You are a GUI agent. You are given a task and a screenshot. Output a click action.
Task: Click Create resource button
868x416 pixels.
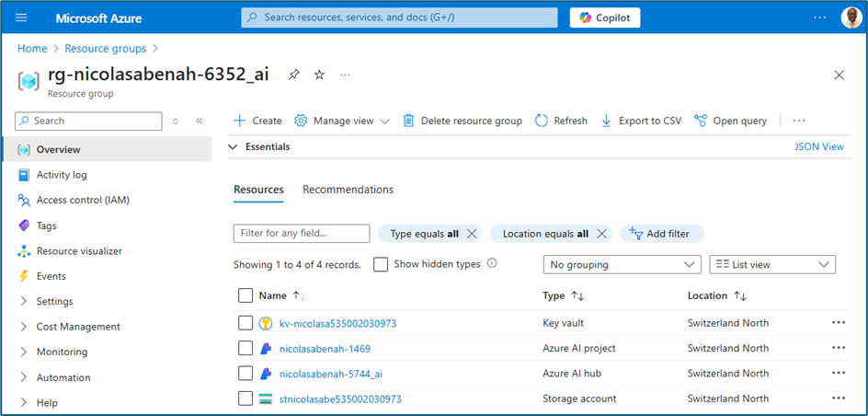tap(257, 121)
